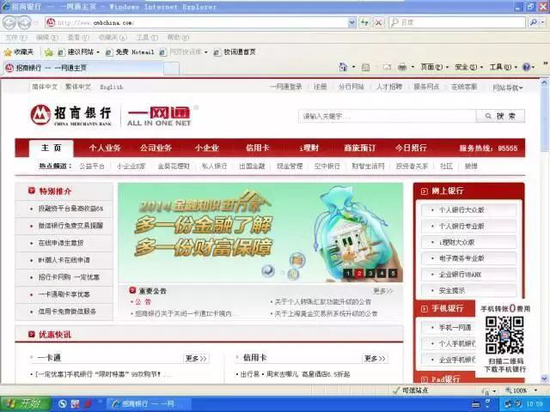Image resolution: width=550 pixels, height=412 pixels.
Task: Click the red quick launch icon in taskbar
Action: click(88, 404)
